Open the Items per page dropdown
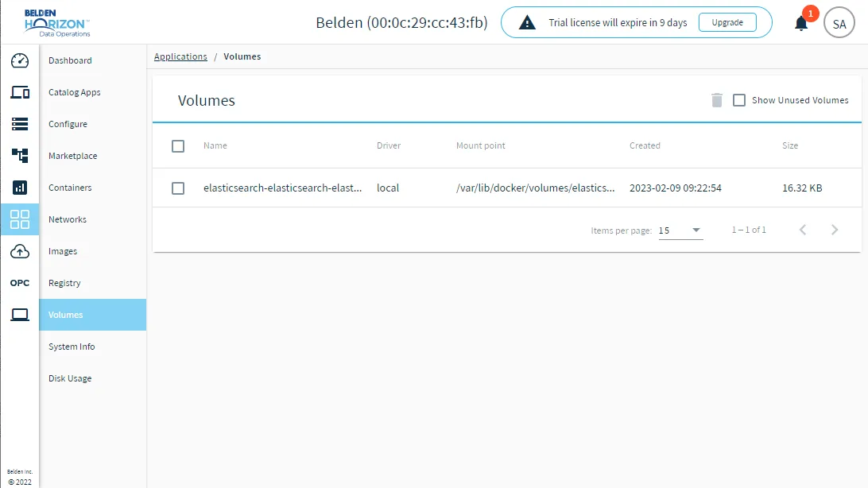Screen dimensions: 868x488 (680, 230)
